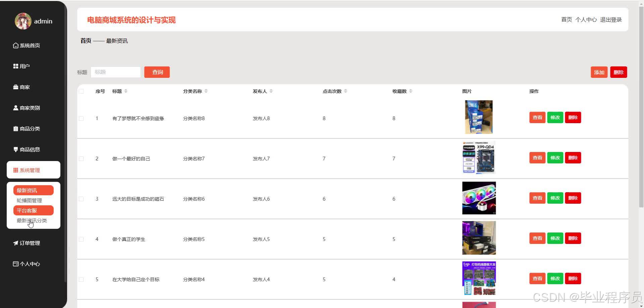Viewport: 644px width, 308px height.
Task: Open the X99-QD4 motherboard thumbnail
Action: pyautogui.click(x=479, y=158)
